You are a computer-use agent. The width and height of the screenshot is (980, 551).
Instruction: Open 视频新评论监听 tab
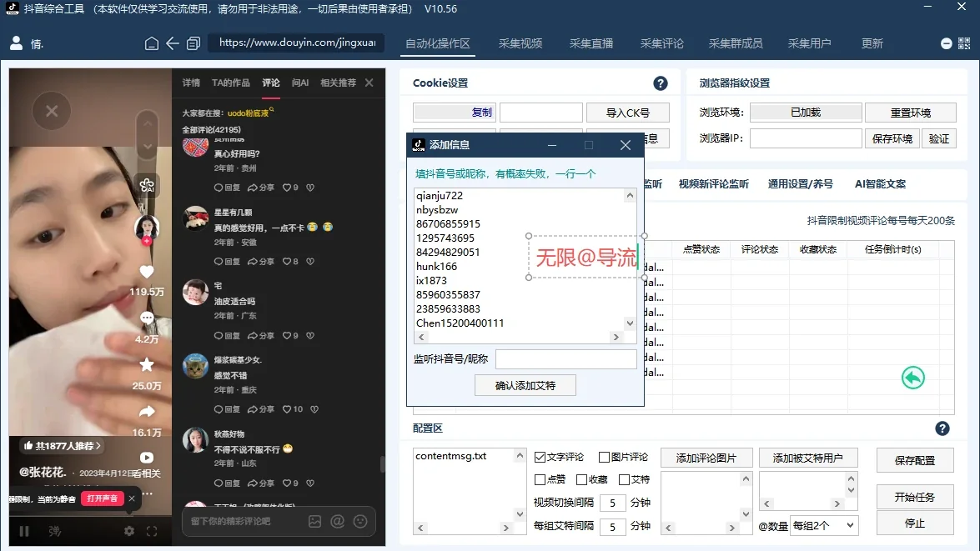[714, 183]
